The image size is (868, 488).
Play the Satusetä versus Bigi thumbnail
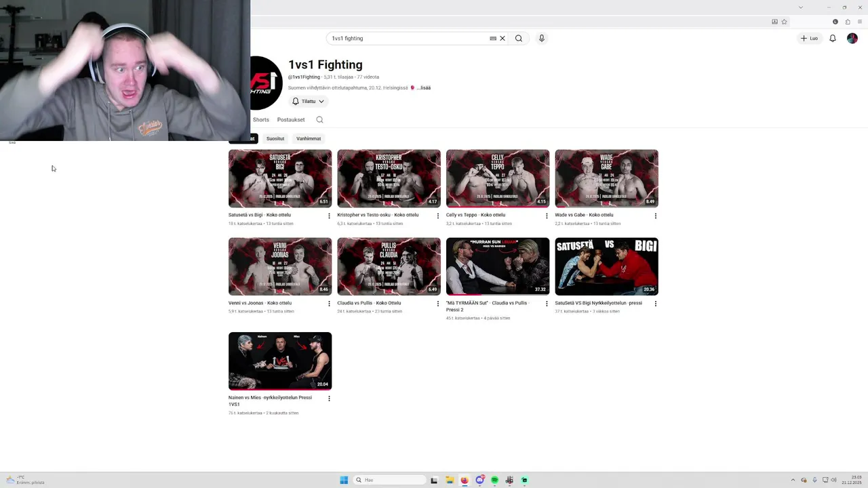click(280, 178)
